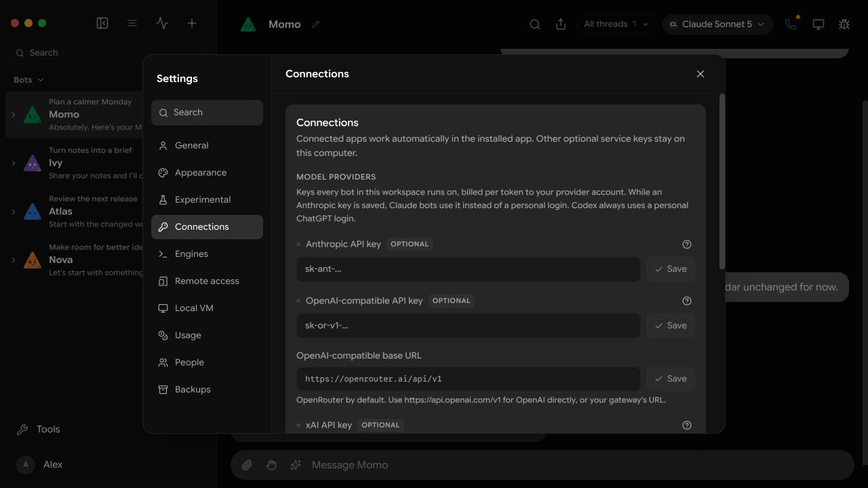The image size is (868, 488).
Task: Save the Anthropic API key
Action: (x=670, y=269)
